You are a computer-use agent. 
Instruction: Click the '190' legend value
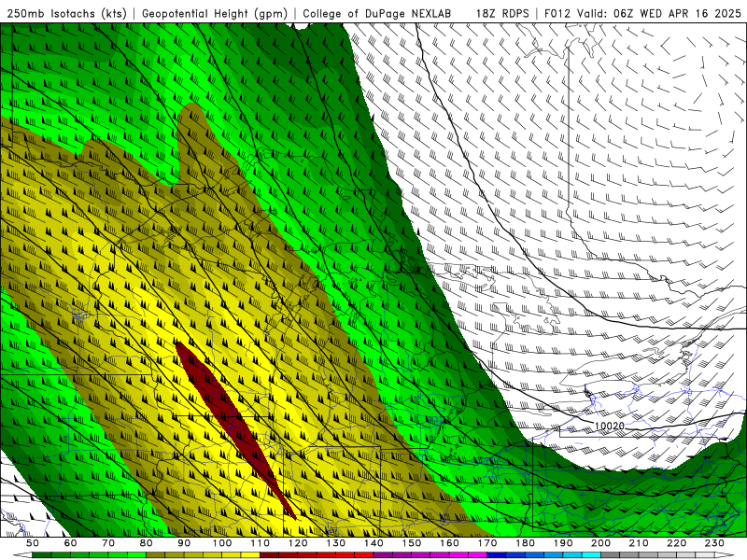(x=563, y=543)
